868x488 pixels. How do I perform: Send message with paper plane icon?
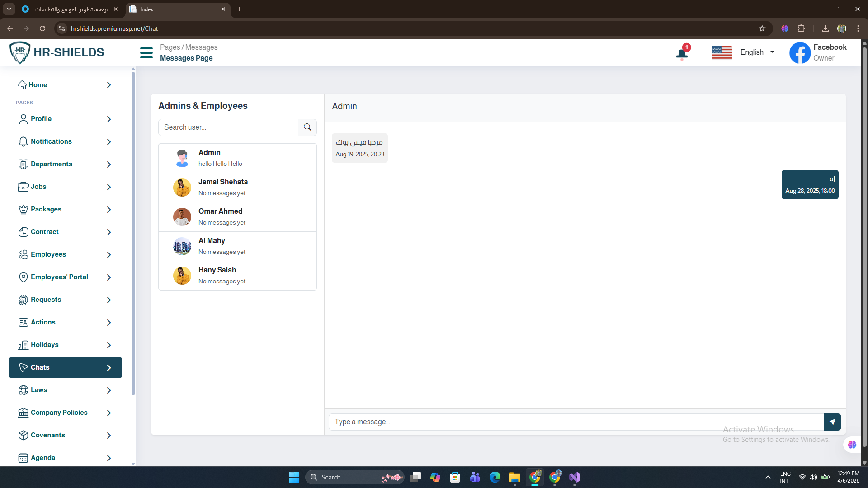pos(832,422)
